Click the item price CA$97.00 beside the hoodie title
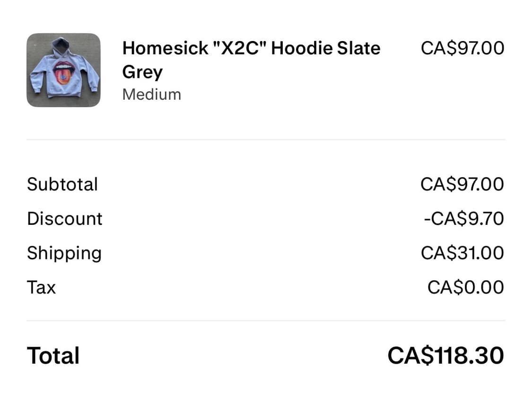 click(x=462, y=48)
